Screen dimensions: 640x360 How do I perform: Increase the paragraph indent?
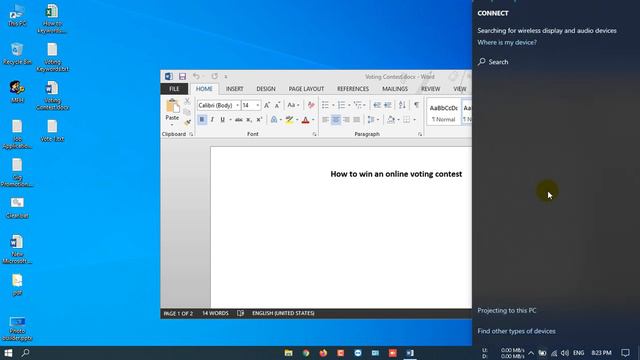click(x=388, y=105)
